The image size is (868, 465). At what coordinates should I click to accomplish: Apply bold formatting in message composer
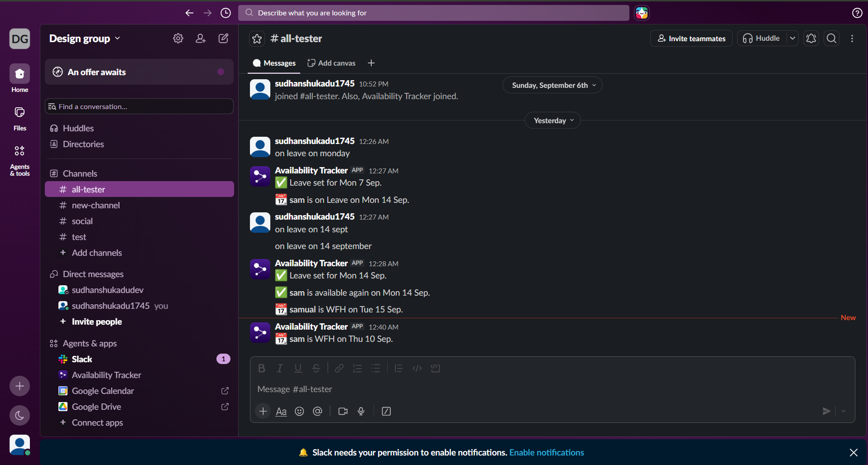262,368
